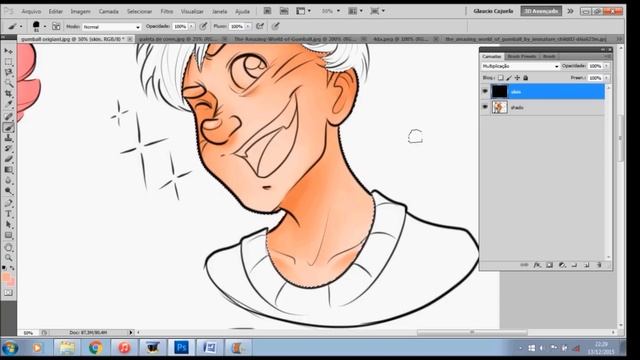Image resolution: width=640 pixels, height=360 pixels.
Task: Open the brush Modo Normal dropdown
Action: tap(112, 27)
